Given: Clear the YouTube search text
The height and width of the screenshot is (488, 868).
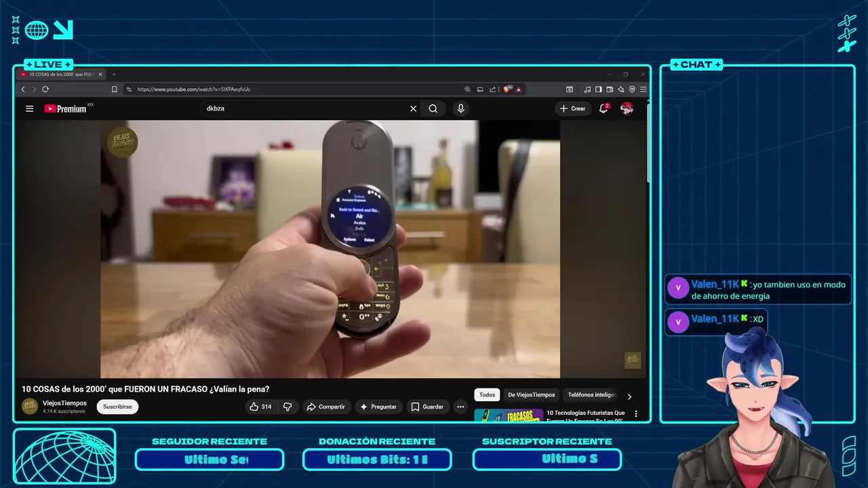Looking at the screenshot, I should 413,108.
